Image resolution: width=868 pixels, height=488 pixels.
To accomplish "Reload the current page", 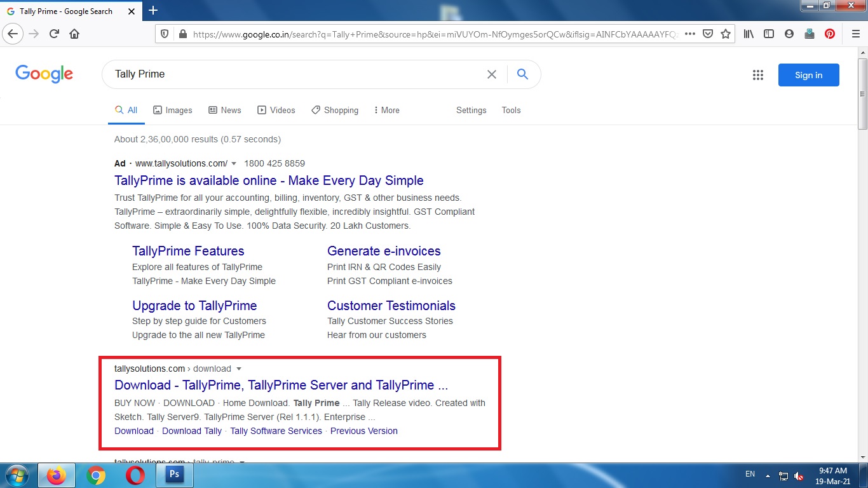I will click(54, 34).
